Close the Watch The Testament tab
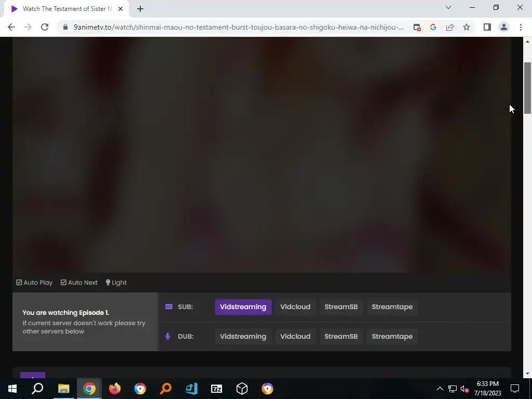The width and height of the screenshot is (532, 399). coord(121,9)
